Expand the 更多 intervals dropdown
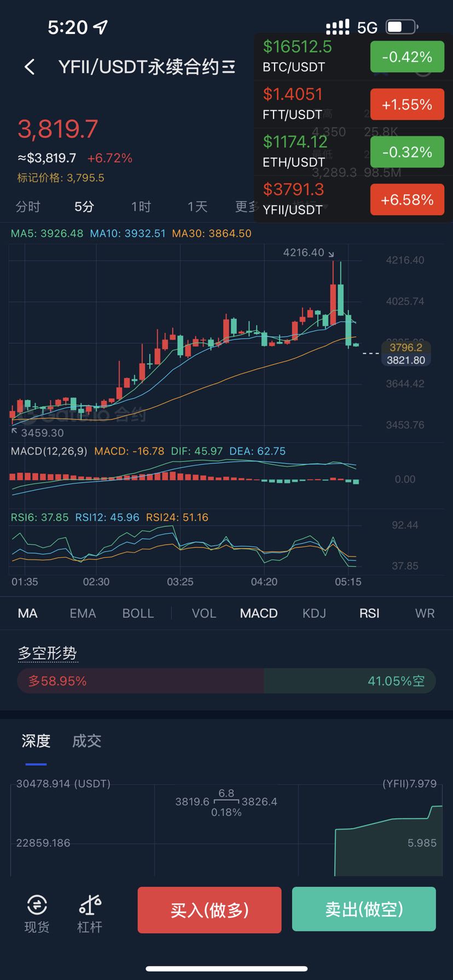Viewport: 453px width, 980px height. point(246,207)
